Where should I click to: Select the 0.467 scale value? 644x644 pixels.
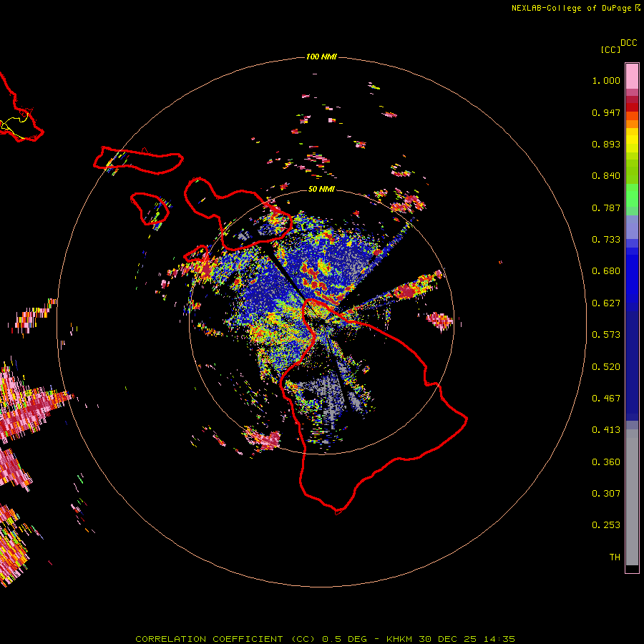click(x=606, y=399)
